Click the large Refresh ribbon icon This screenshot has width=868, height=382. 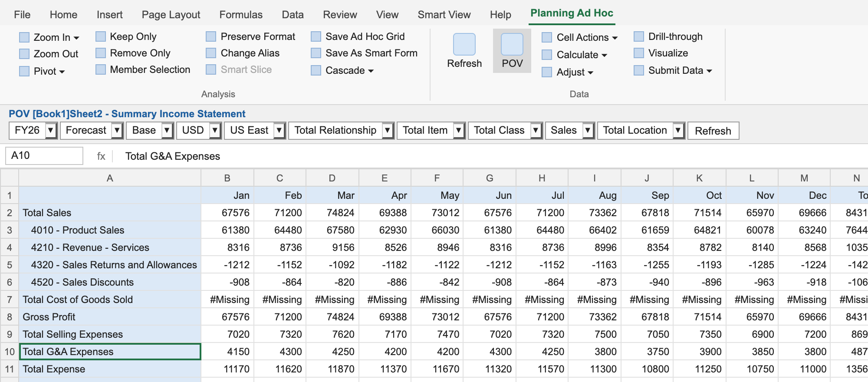(464, 44)
